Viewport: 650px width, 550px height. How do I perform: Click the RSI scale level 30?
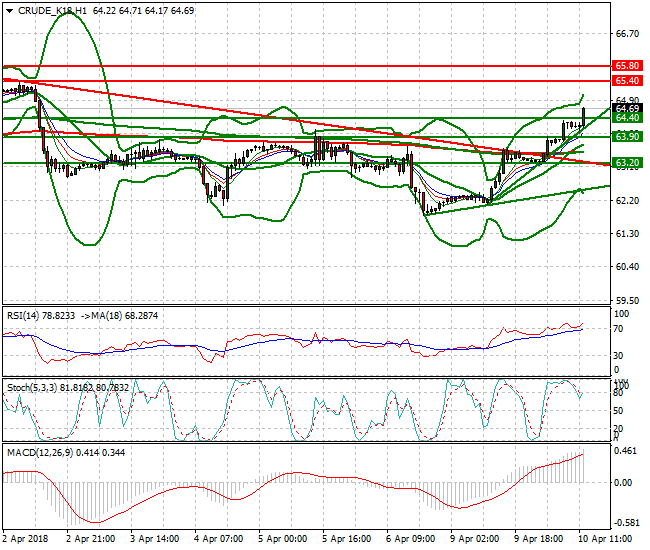pyautogui.click(x=618, y=356)
